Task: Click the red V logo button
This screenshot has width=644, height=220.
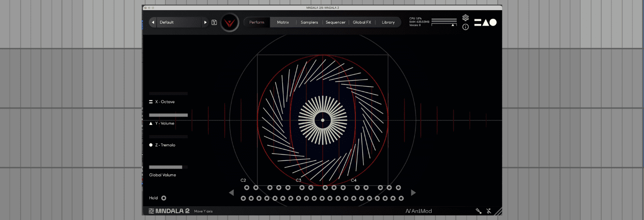Action: [x=229, y=23]
